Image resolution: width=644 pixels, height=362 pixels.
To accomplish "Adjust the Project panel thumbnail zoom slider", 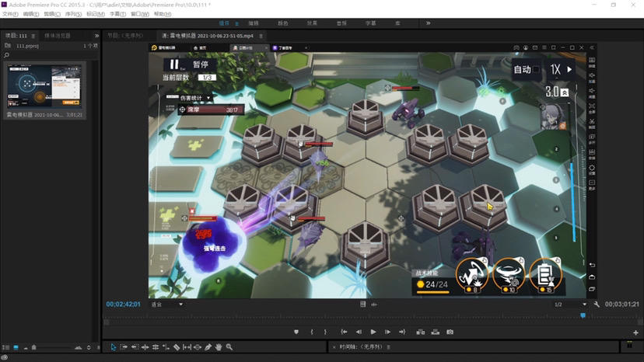I will tap(33, 348).
